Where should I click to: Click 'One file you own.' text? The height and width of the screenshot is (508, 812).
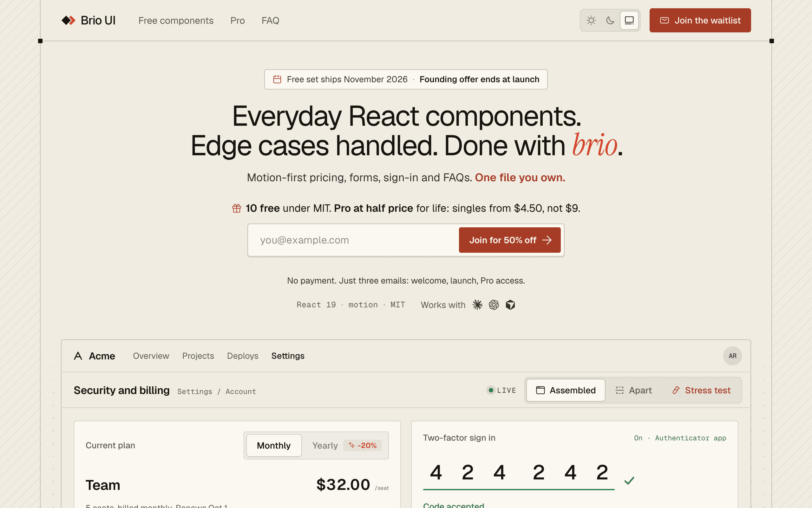point(520,177)
